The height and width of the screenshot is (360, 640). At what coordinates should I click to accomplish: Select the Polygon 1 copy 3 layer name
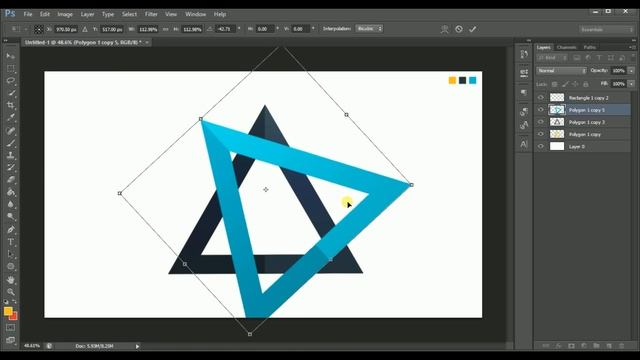pyautogui.click(x=587, y=122)
